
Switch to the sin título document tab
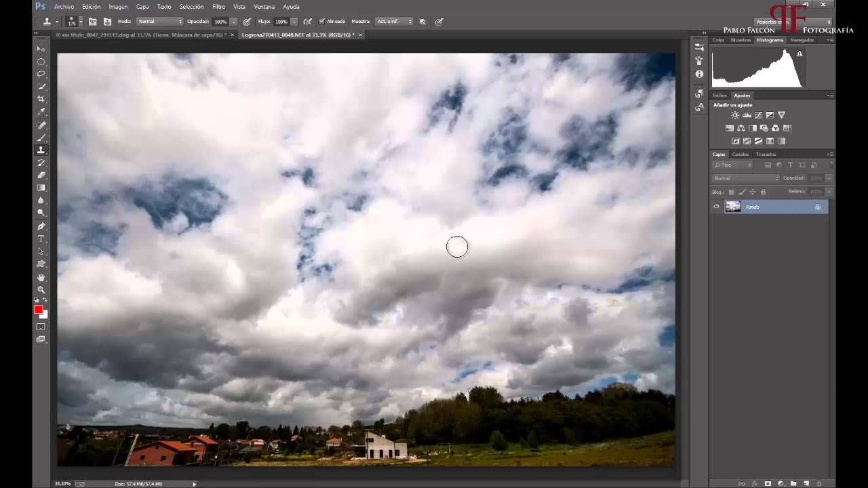pyautogui.click(x=140, y=35)
